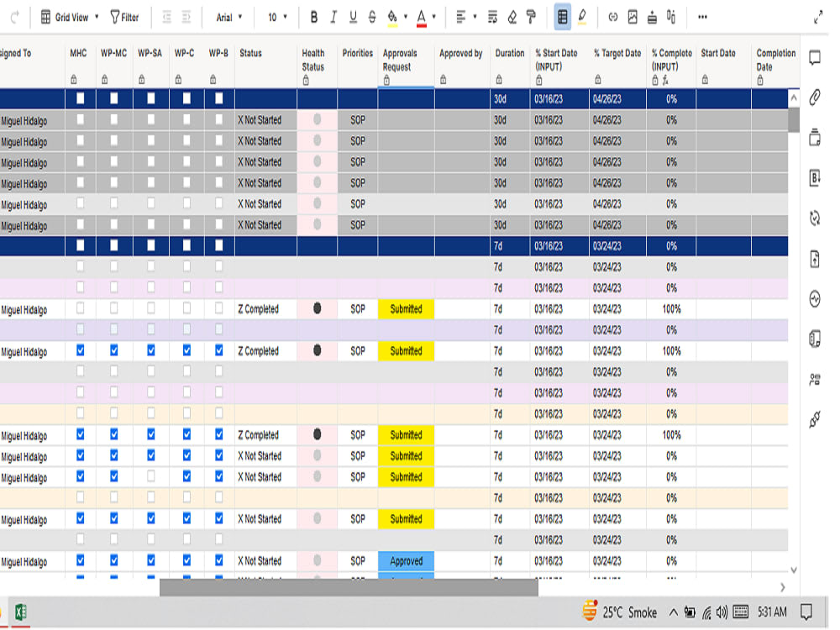840x630 pixels.
Task: Open the Grid View selector
Action: coord(72,15)
